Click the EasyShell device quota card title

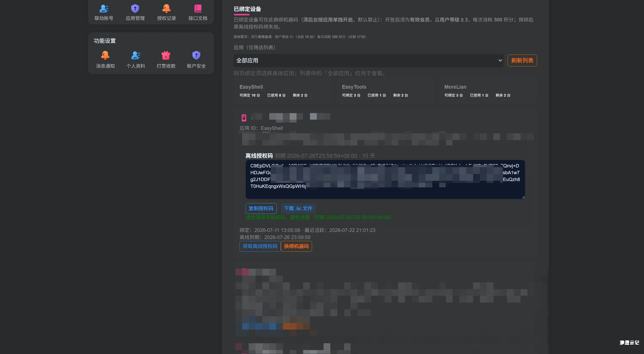(251, 87)
